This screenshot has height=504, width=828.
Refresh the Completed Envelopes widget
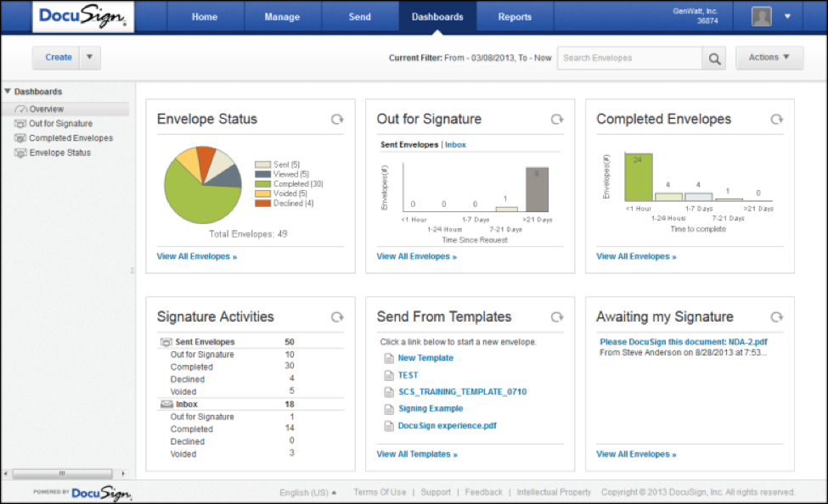(777, 120)
